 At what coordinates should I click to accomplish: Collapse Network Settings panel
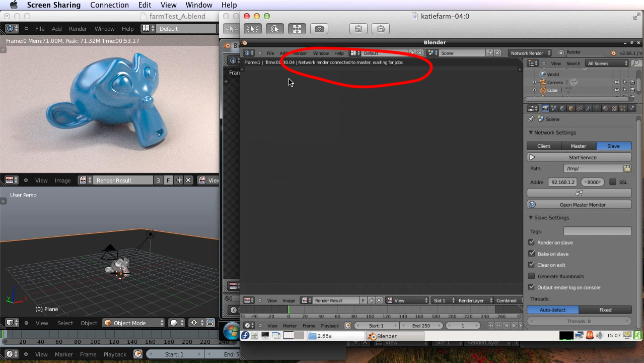click(531, 133)
